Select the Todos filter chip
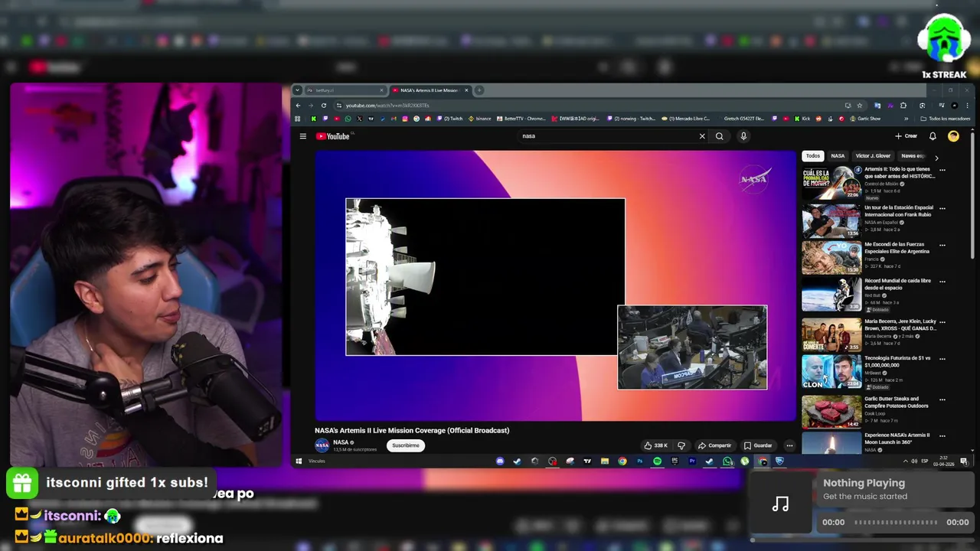This screenshot has height=551, width=980. (813, 156)
